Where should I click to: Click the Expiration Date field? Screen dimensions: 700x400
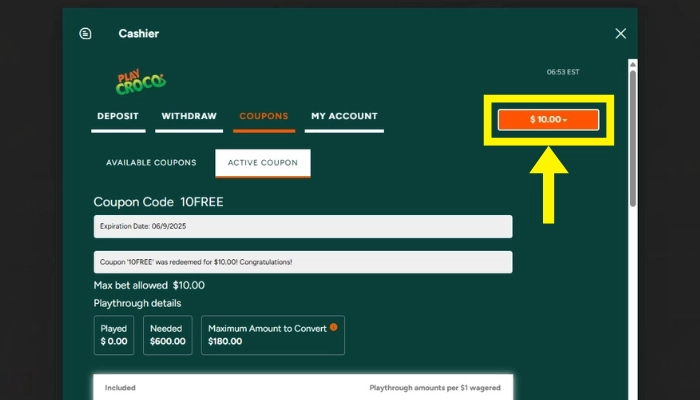(x=302, y=226)
